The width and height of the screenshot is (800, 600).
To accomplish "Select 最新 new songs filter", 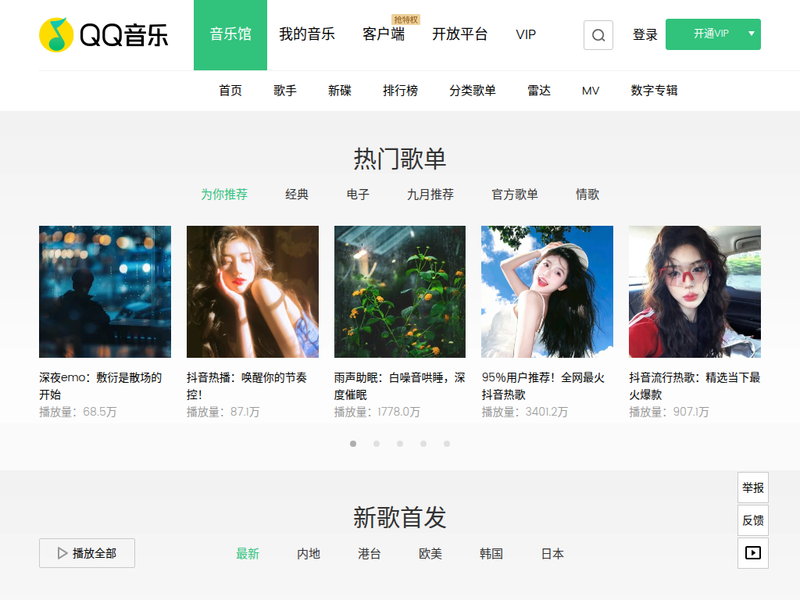I will point(247,554).
